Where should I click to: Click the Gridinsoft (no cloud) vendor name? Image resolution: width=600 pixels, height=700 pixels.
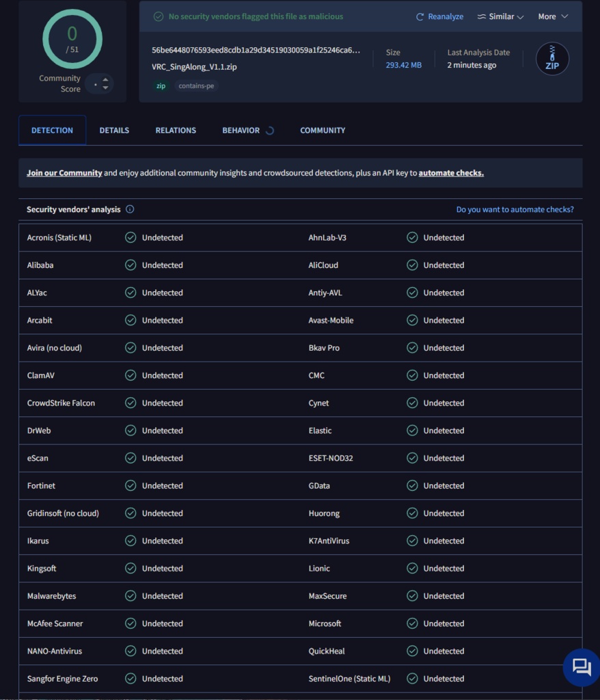click(x=63, y=513)
